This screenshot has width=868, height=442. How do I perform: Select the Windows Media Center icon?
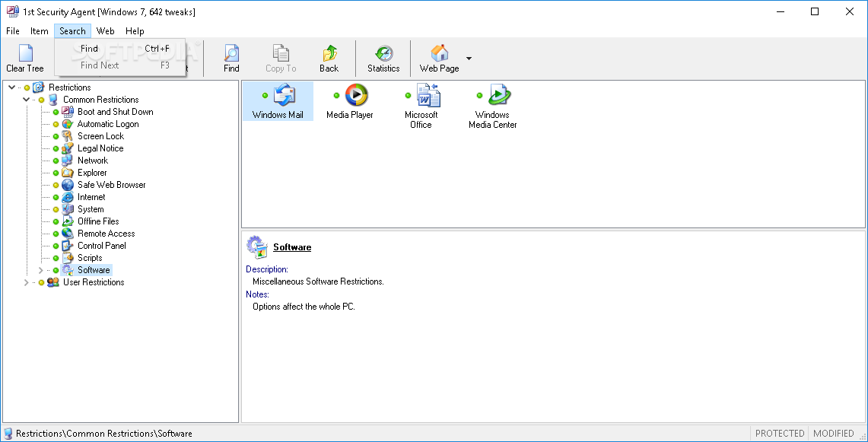500,94
